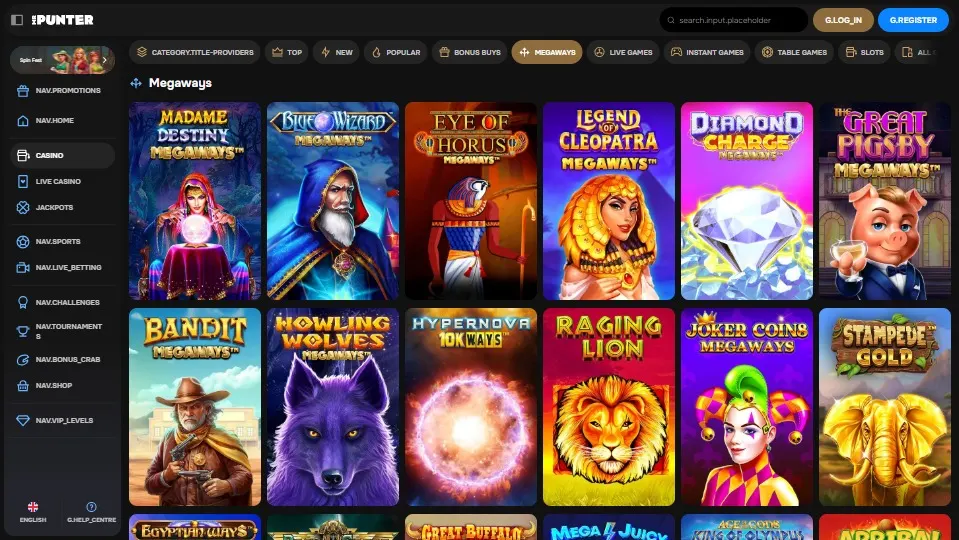Open Help Centre question icon
Viewport: 959px width, 540px height.
tap(91, 507)
